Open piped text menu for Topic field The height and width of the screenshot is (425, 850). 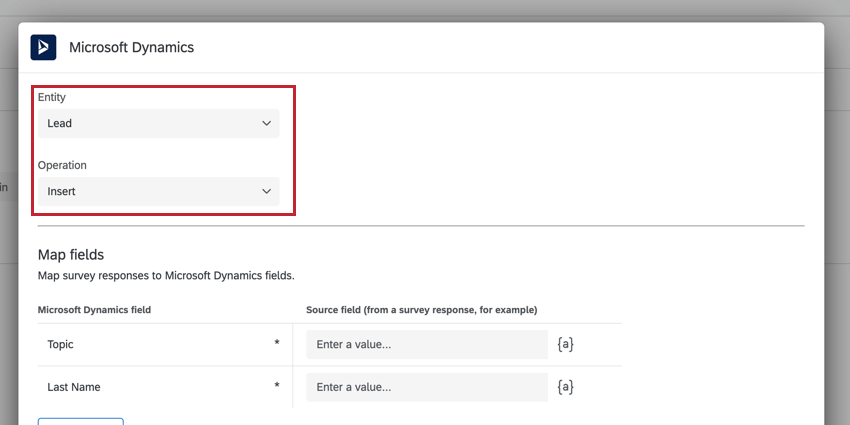565,344
